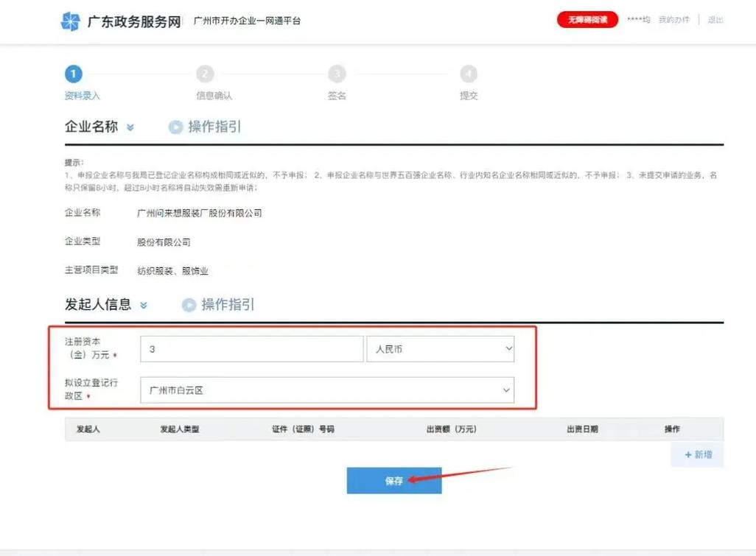The height and width of the screenshot is (556, 756).
Task: Click the 出资日期 column header
Action: [x=582, y=429]
